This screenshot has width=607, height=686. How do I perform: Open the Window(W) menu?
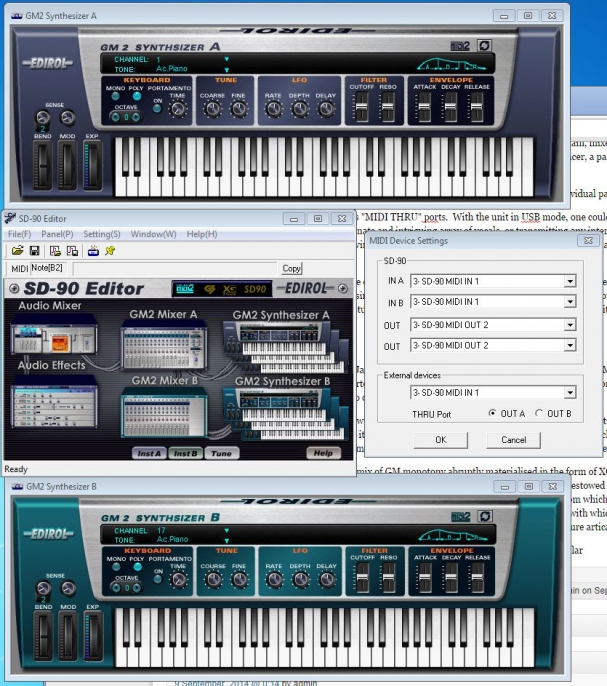154,234
